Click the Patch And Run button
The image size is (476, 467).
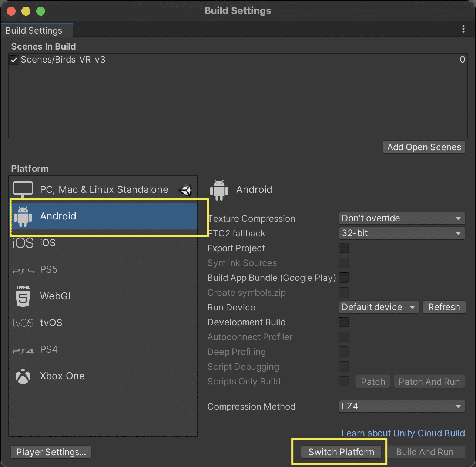coord(429,382)
